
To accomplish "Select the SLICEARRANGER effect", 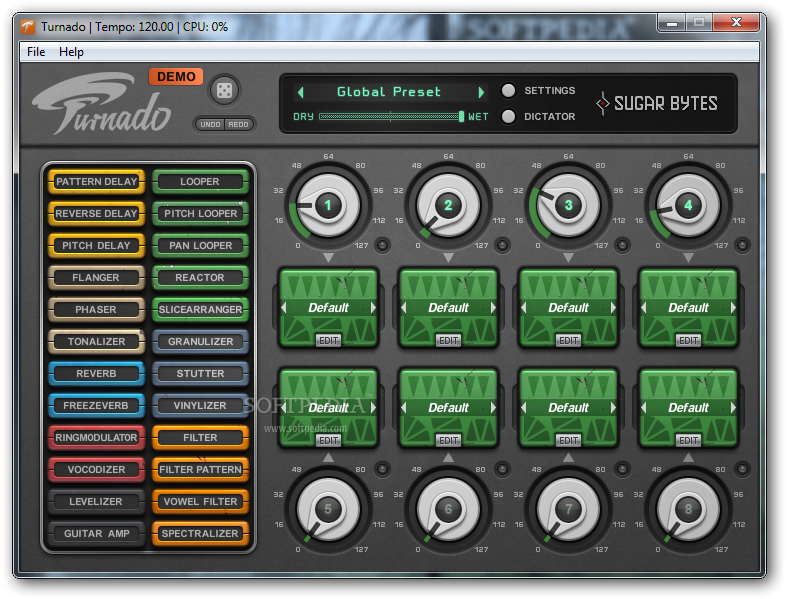I will 200,309.
